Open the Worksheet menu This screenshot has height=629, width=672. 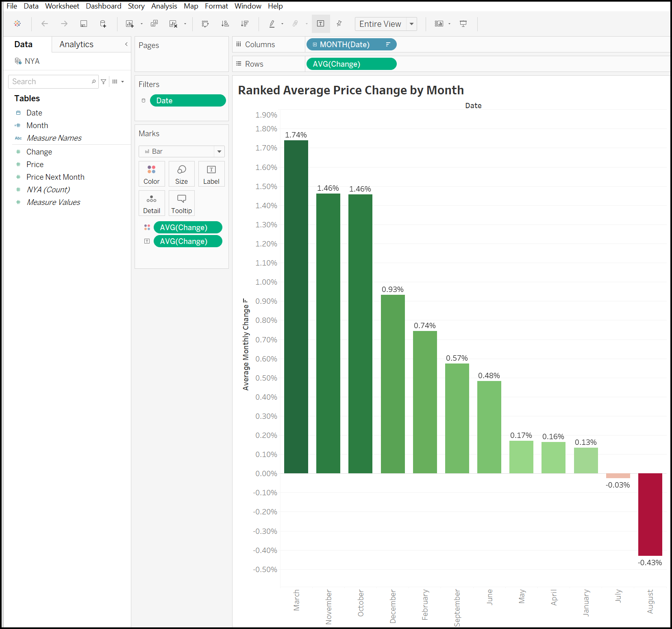62,6
